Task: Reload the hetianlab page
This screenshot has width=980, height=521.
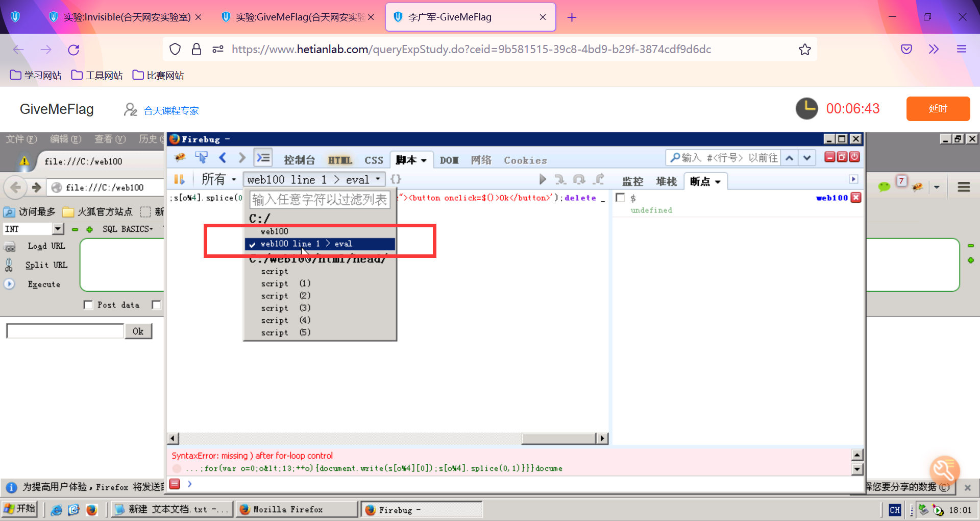Action: (x=73, y=50)
